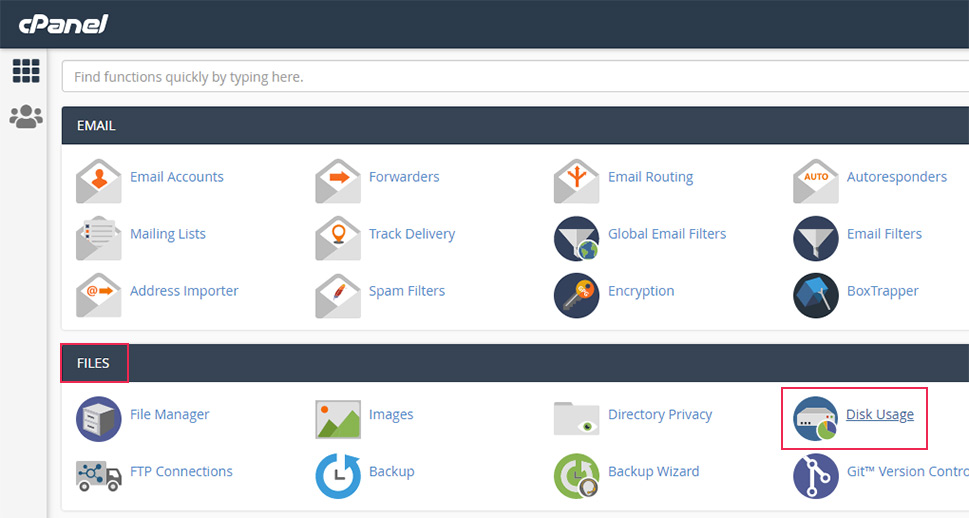The image size is (969, 518).
Task: Open the Email Routing link
Action: click(651, 177)
